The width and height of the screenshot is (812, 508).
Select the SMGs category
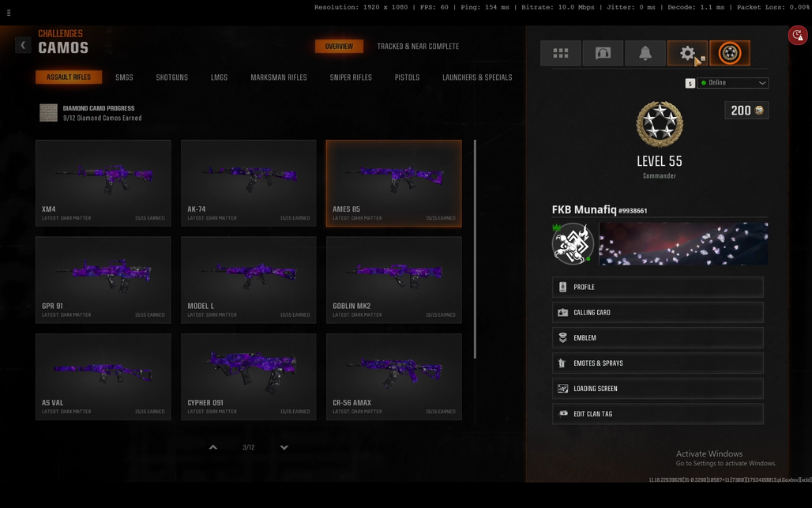click(x=124, y=77)
